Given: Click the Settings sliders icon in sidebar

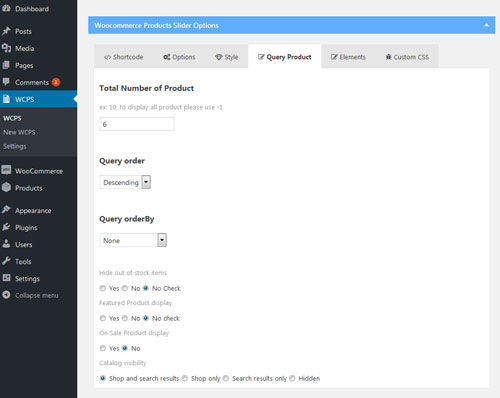Looking at the screenshot, I should pyautogui.click(x=6, y=278).
